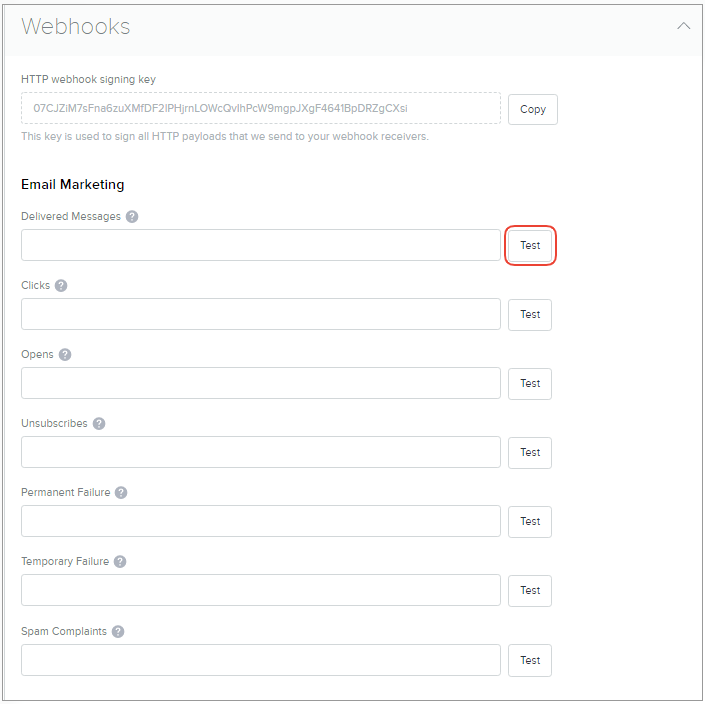Open the help tooltip for Opens

65,354
